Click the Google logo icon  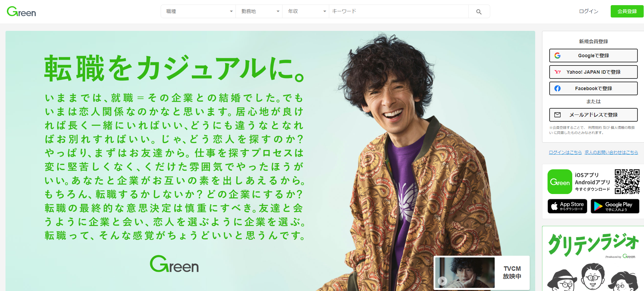click(557, 56)
